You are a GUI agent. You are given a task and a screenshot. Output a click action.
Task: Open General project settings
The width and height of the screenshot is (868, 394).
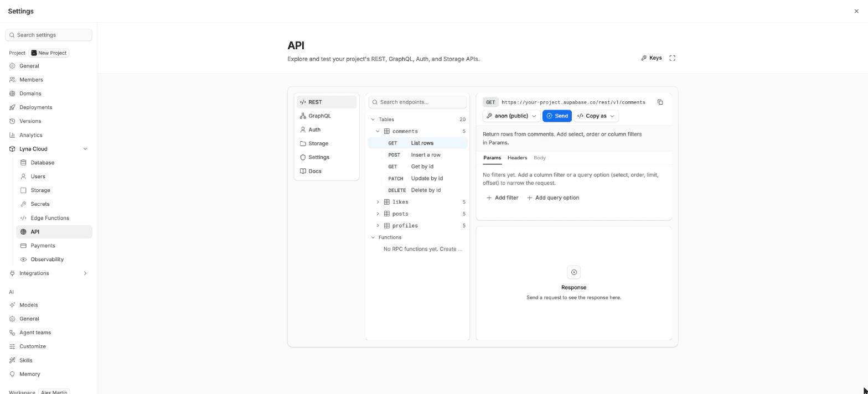pos(49,66)
